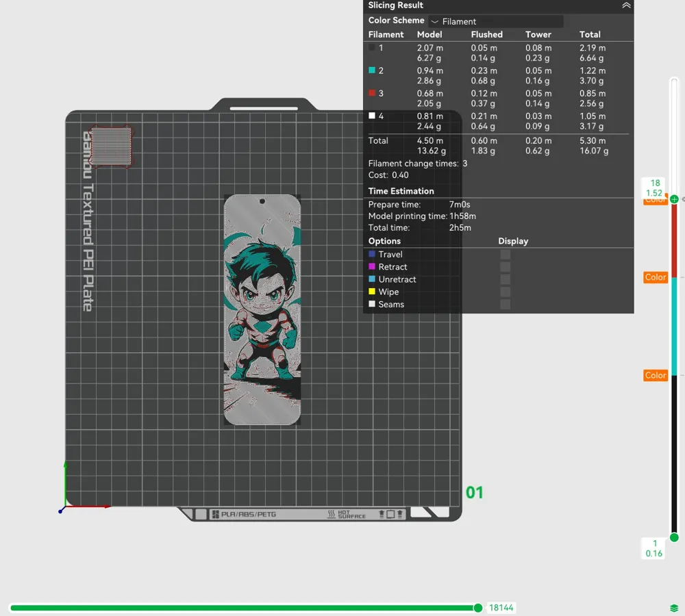Screen dimensions: 685x616
Task: Enable the Travel display checkbox
Action: 505,254
